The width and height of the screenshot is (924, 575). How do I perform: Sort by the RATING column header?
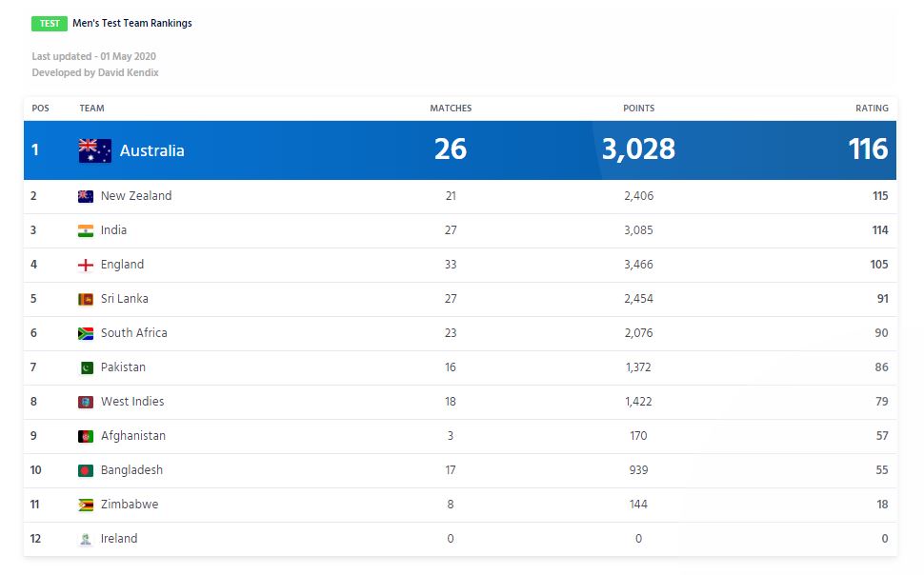click(872, 109)
